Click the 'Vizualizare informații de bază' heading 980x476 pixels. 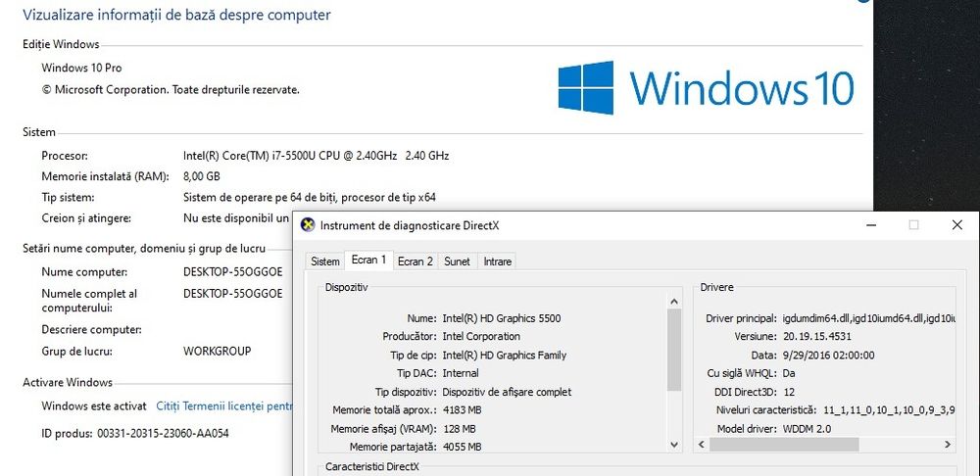pyautogui.click(x=176, y=15)
